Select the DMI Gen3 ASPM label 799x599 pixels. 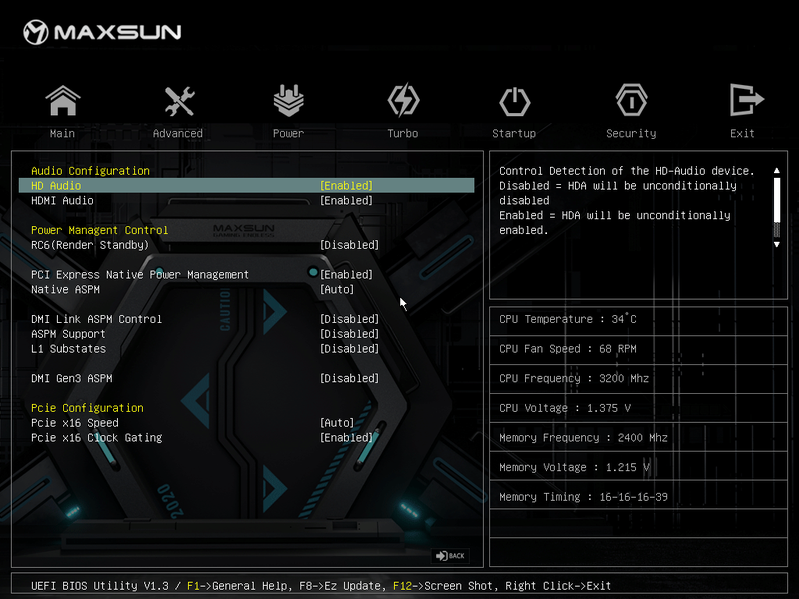[x=72, y=378]
